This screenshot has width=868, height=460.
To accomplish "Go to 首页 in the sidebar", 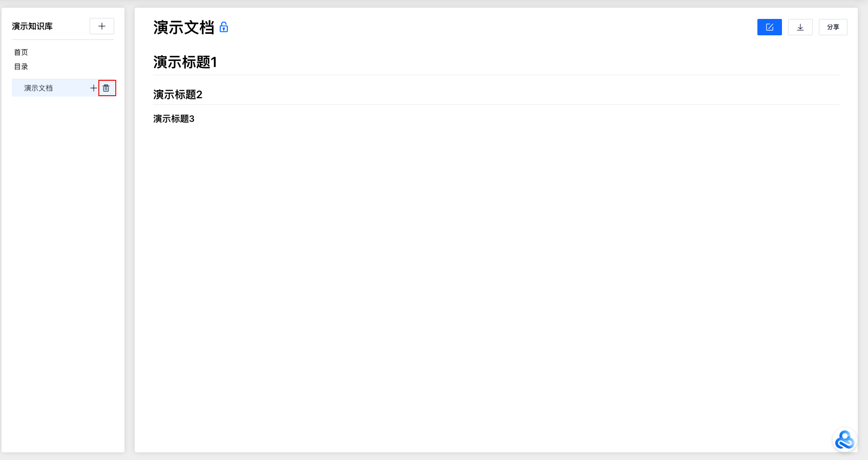I will coord(21,52).
